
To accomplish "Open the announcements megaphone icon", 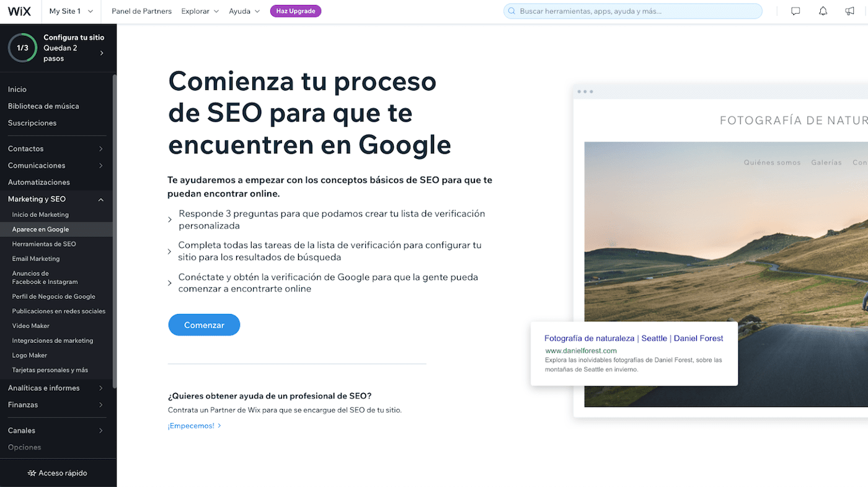I will (x=849, y=11).
